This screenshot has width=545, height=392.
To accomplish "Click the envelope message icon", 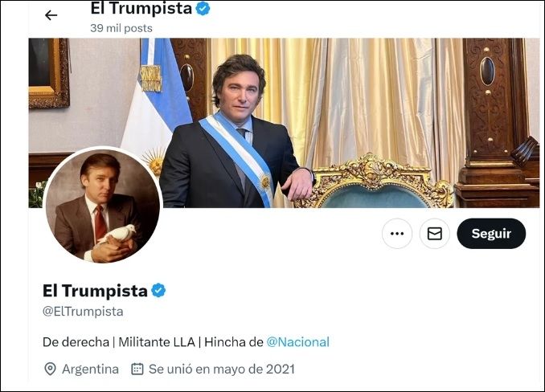I will coord(435,234).
